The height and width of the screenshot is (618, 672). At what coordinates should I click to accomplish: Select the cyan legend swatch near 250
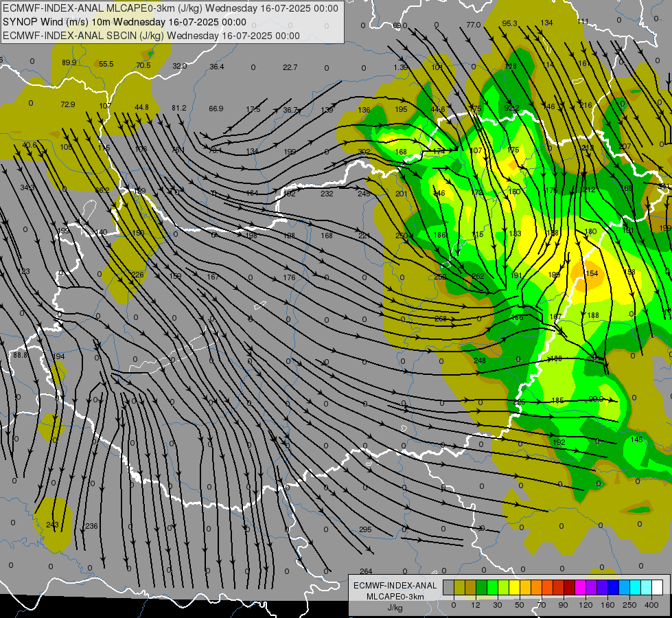point(636,587)
